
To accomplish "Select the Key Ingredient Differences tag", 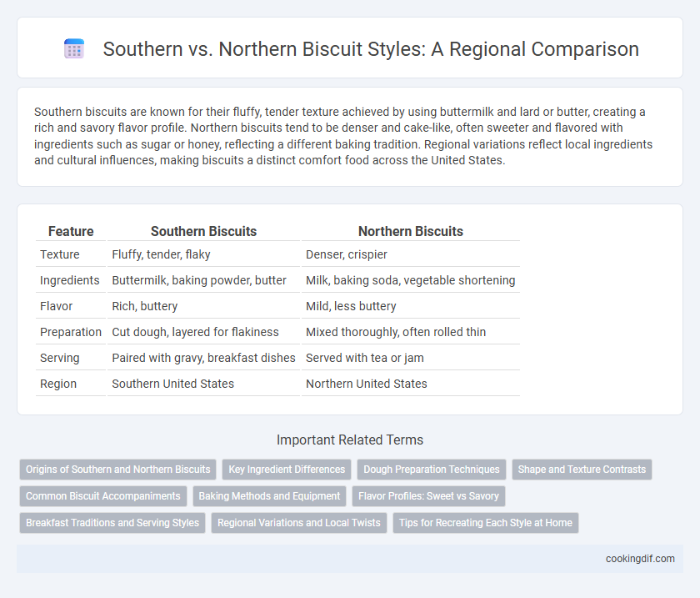I will 287,470.
